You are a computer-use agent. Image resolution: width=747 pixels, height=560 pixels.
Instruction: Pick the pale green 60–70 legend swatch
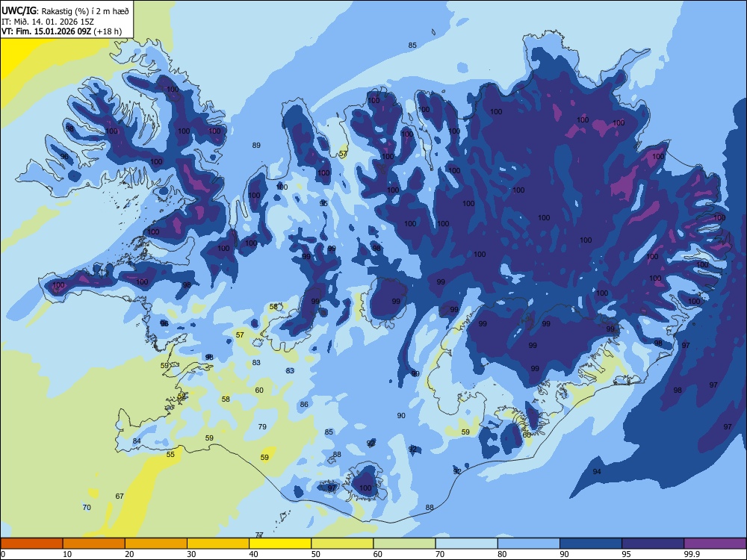(404, 544)
